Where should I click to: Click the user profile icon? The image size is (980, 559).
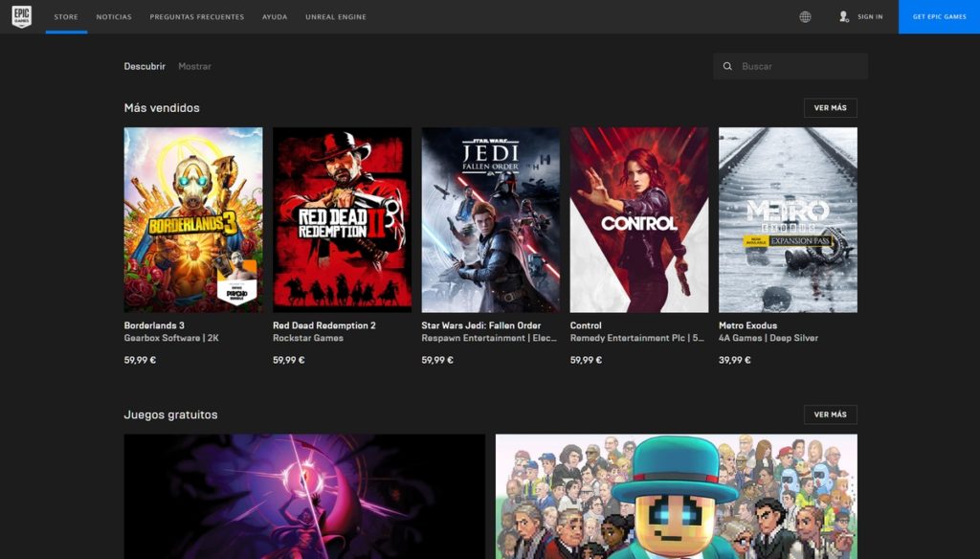[844, 16]
